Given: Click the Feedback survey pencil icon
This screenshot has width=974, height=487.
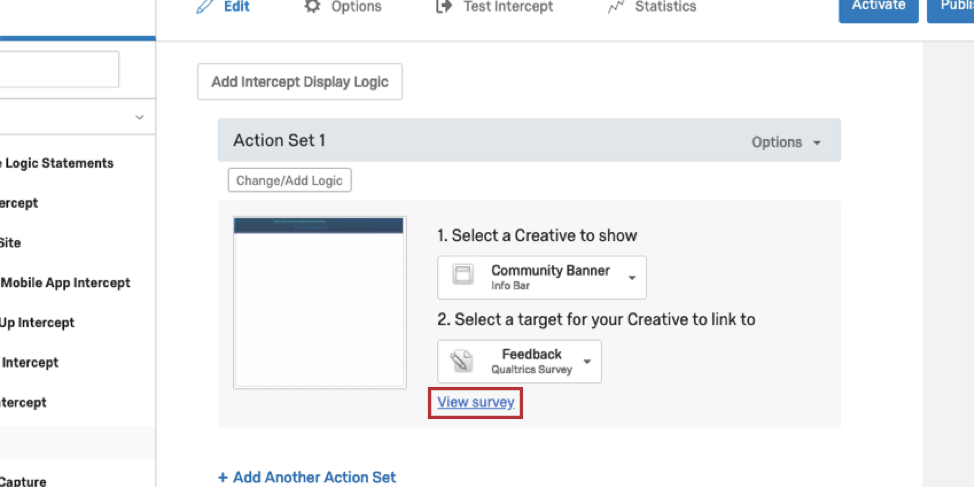Looking at the screenshot, I should (x=463, y=361).
